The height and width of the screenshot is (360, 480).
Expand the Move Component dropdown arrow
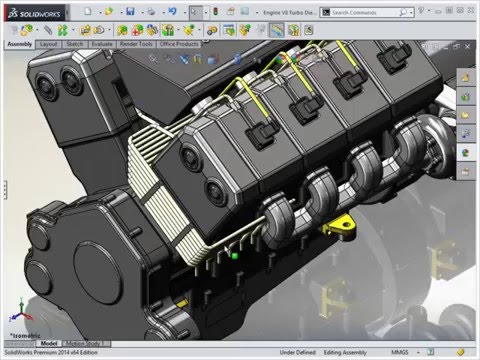tap(109, 30)
